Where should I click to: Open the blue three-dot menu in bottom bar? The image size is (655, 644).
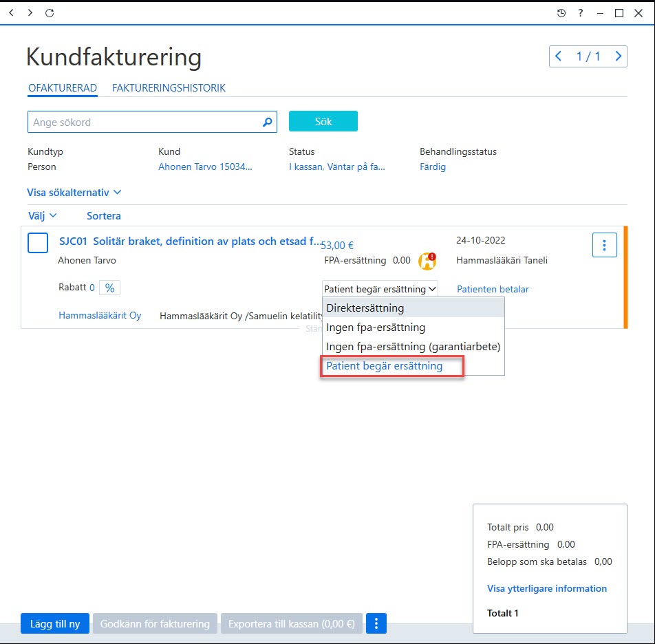click(376, 623)
